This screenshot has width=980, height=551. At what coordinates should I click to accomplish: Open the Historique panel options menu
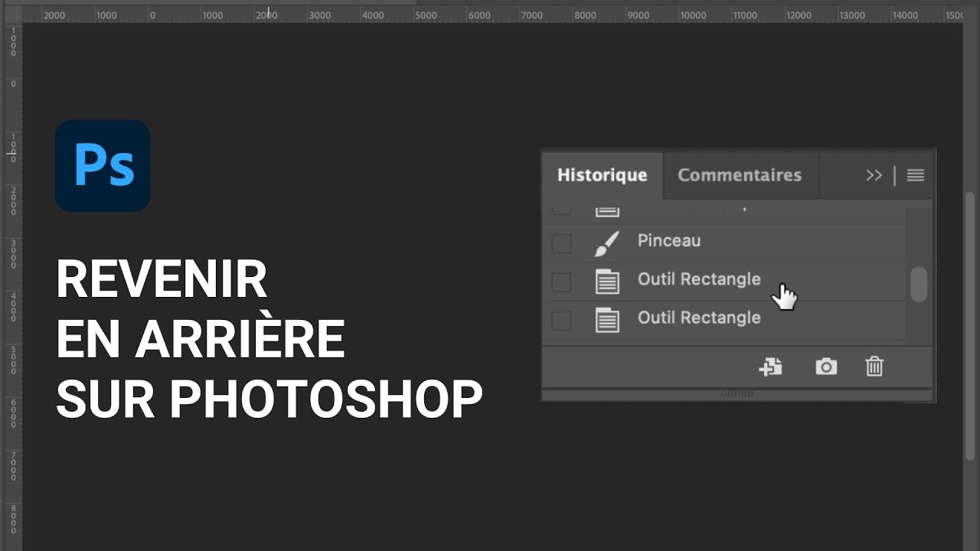tap(915, 175)
